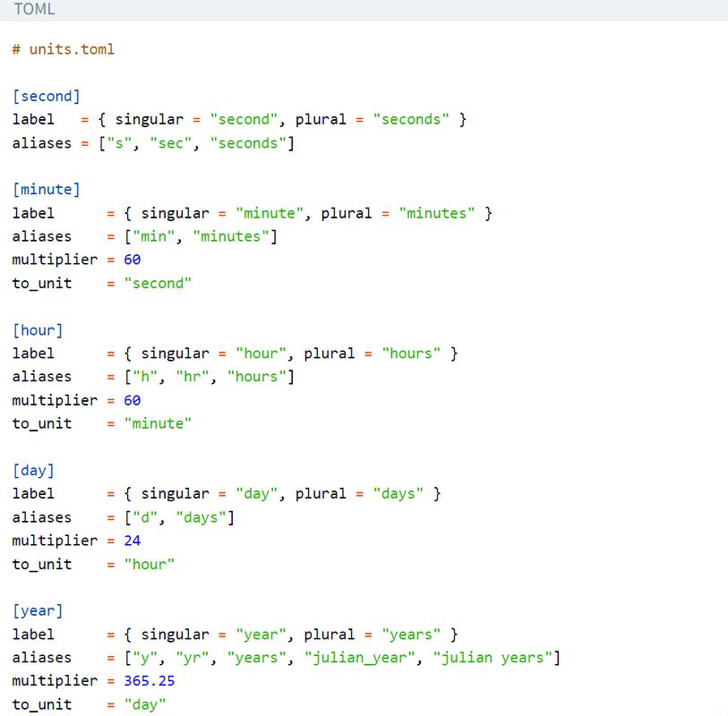Click the multiplier value 365.25

click(x=150, y=681)
